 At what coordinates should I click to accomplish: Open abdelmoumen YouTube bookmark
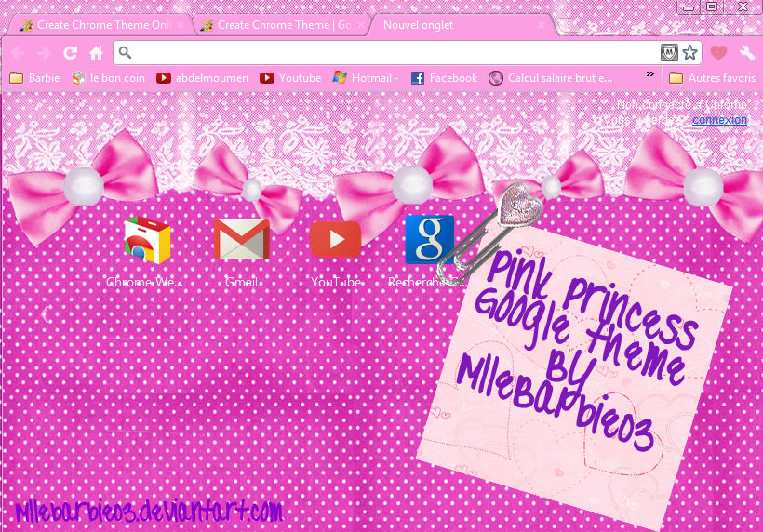[203, 78]
